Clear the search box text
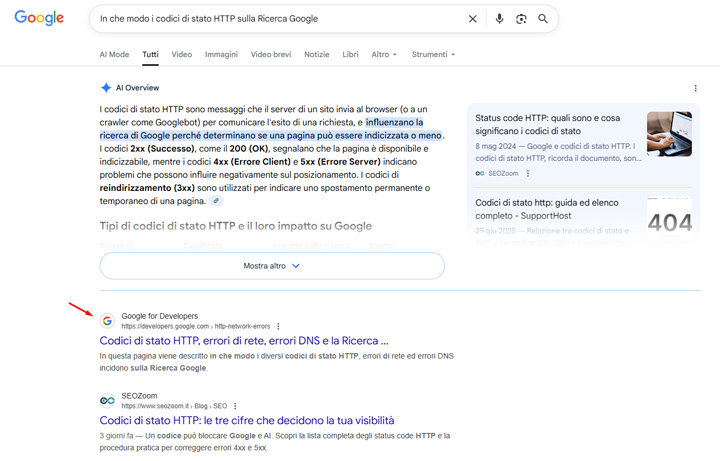 tap(473, 19)
